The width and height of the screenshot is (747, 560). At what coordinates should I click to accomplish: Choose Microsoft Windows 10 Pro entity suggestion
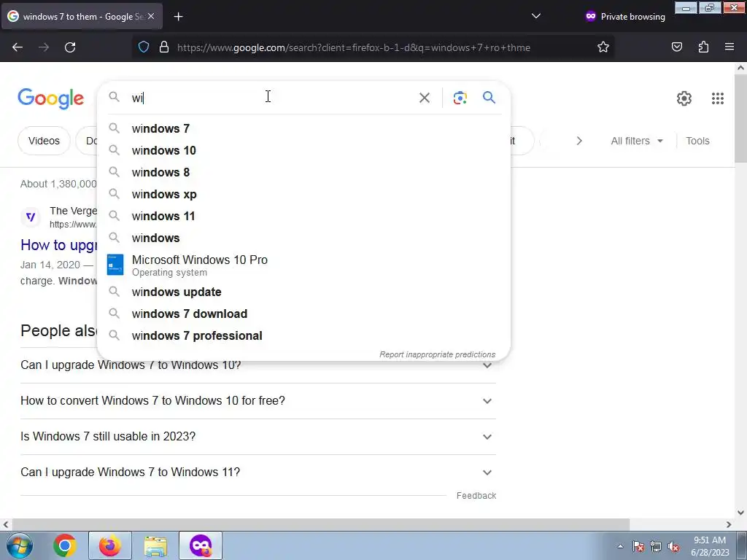point(303,265)
